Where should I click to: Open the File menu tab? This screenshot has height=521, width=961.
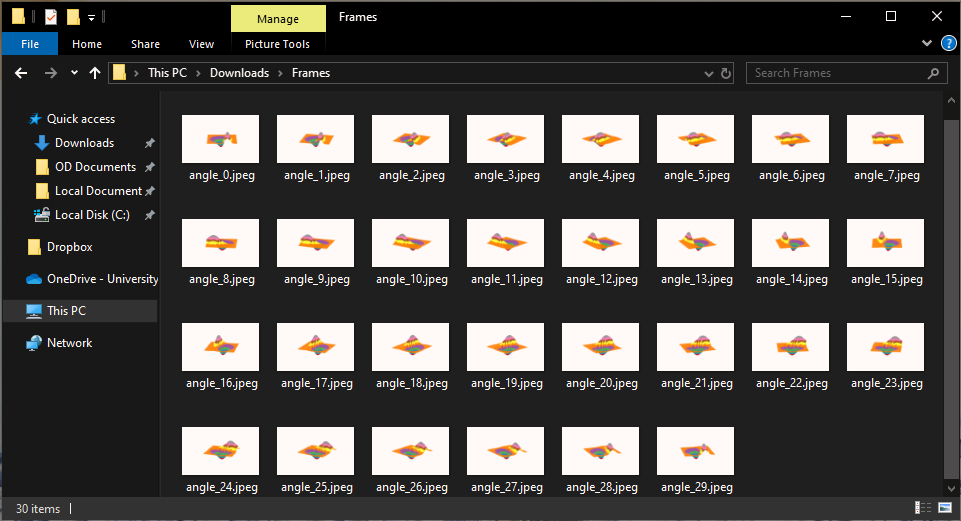point(29,44)
